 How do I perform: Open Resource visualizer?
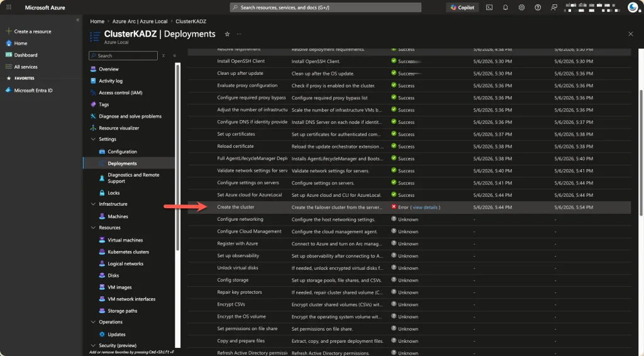119,128
